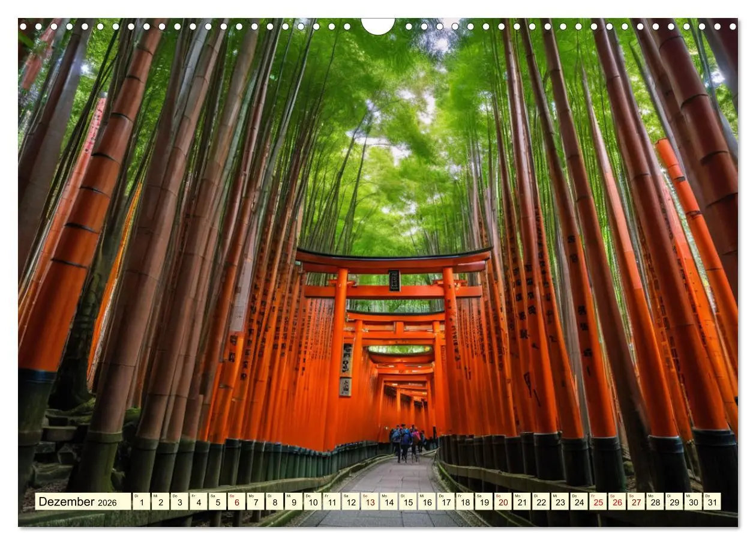Select day 11 in the calendar strip
This screenshot has height=545, width=756.
click(x=331, y=501)
